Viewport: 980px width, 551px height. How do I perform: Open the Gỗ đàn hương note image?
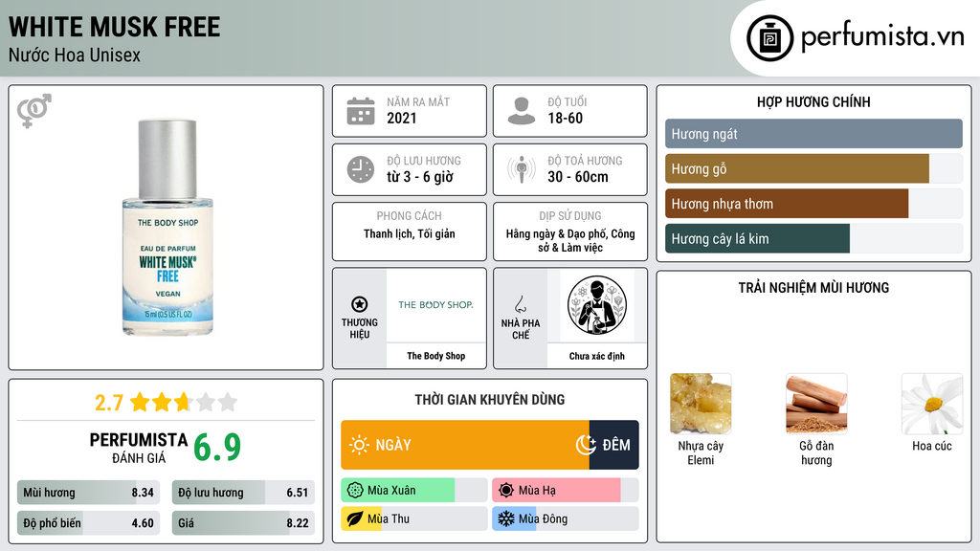(816, 404)
